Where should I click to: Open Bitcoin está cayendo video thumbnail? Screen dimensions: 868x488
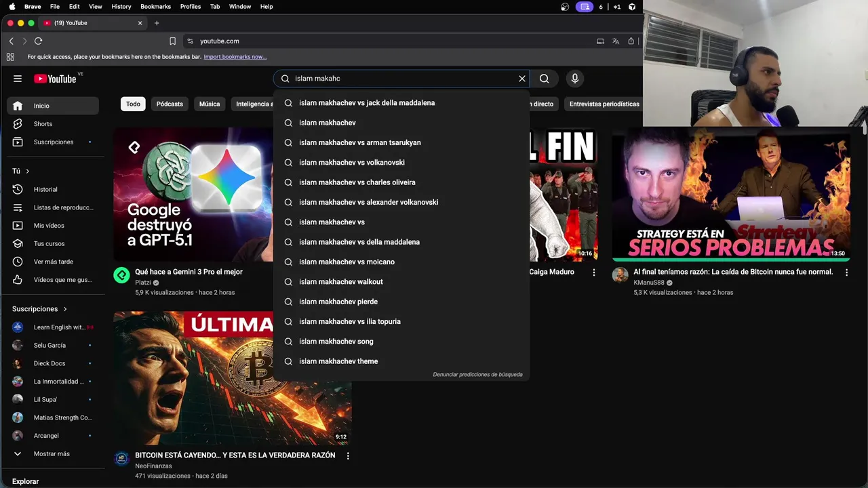233,378
